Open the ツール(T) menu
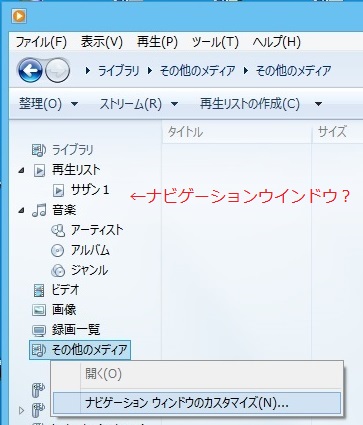This screenshot has height=425, width=363. tap(215, 42)
